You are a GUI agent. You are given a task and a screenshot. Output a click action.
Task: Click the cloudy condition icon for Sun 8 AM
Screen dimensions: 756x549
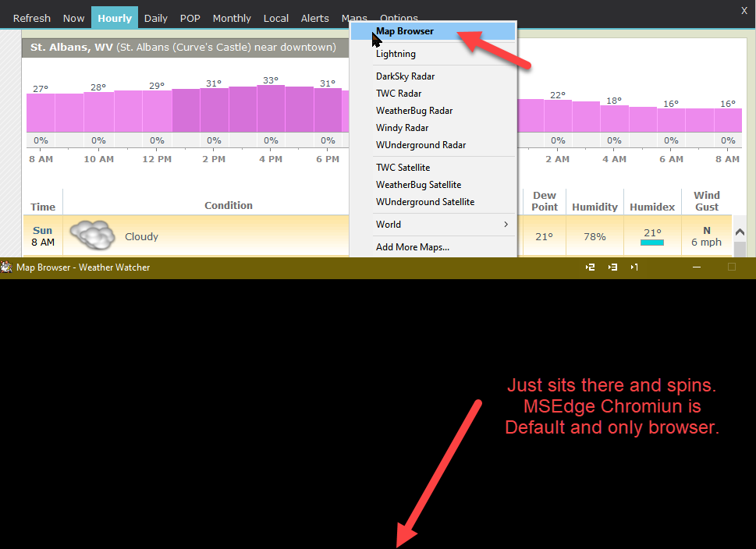pyautogui.click(x=91, y=236)
